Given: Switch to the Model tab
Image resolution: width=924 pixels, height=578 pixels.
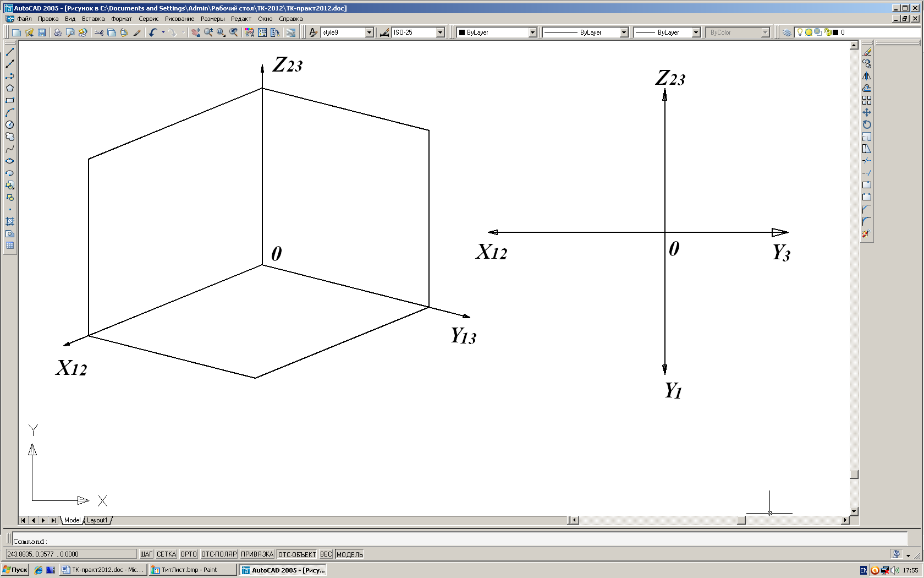Looking at the screenshot, I should click(72, 520).
